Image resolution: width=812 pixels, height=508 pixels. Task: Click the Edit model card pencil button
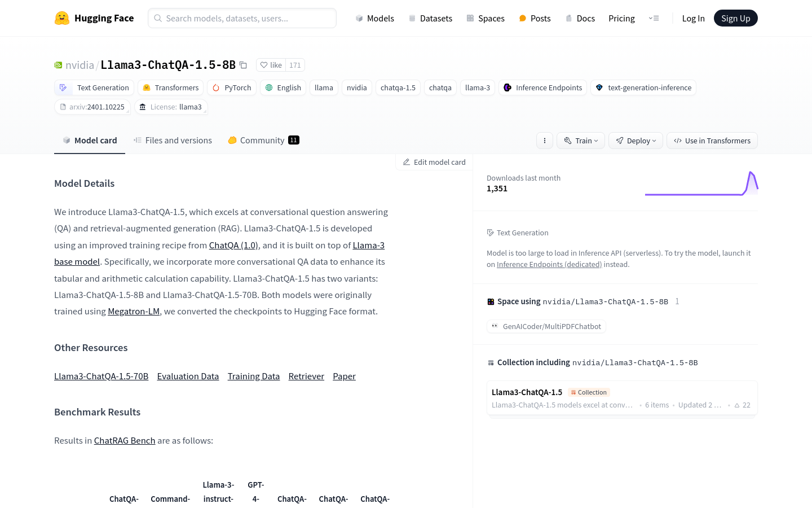pyautogui.click(x=434, y=162)
